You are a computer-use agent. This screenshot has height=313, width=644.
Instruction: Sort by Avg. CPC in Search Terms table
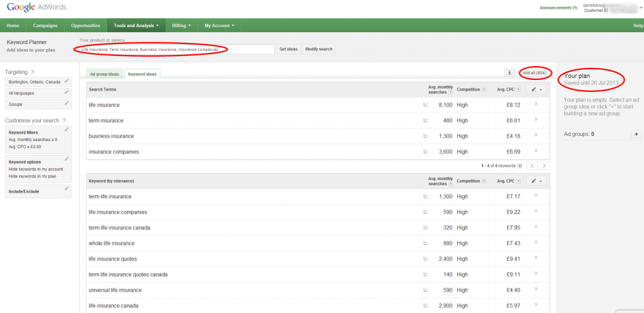coord(506,89)
